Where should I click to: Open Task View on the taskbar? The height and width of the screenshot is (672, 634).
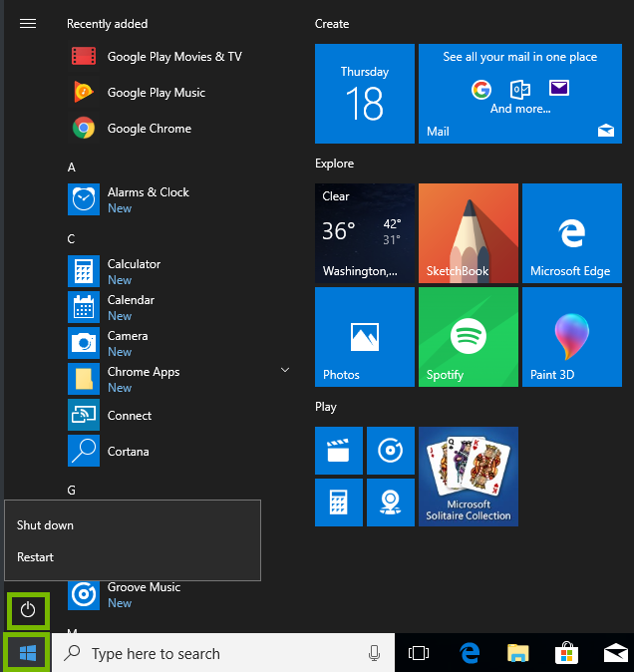pos(419,653)
